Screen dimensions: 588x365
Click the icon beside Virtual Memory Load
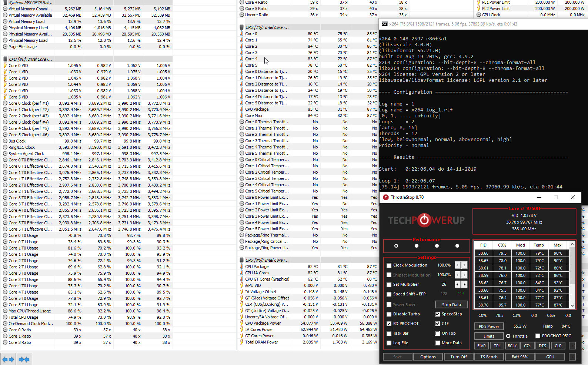point(5,21)
